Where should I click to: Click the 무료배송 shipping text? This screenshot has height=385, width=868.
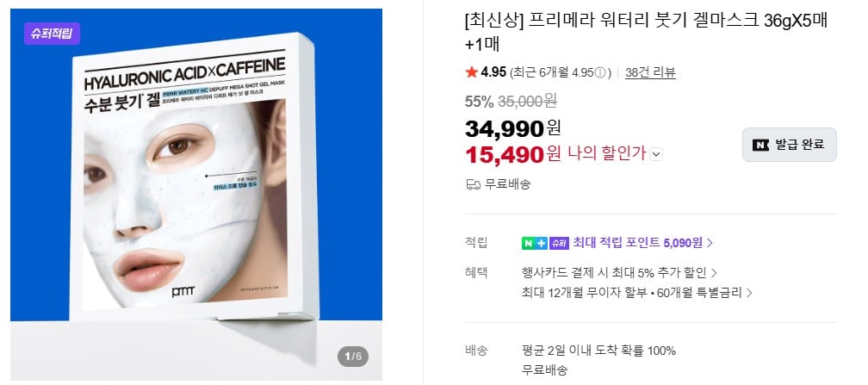pyautogui.click(x=507, y=184)
